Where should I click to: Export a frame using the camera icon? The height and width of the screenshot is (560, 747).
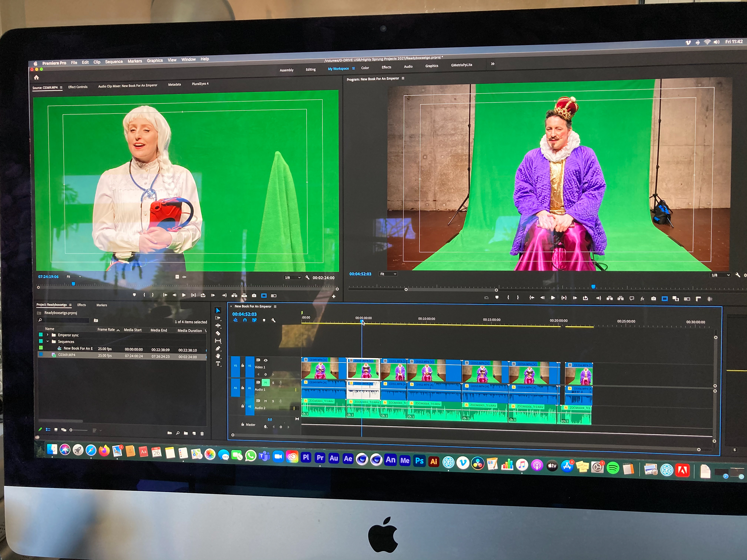point(654,298)
